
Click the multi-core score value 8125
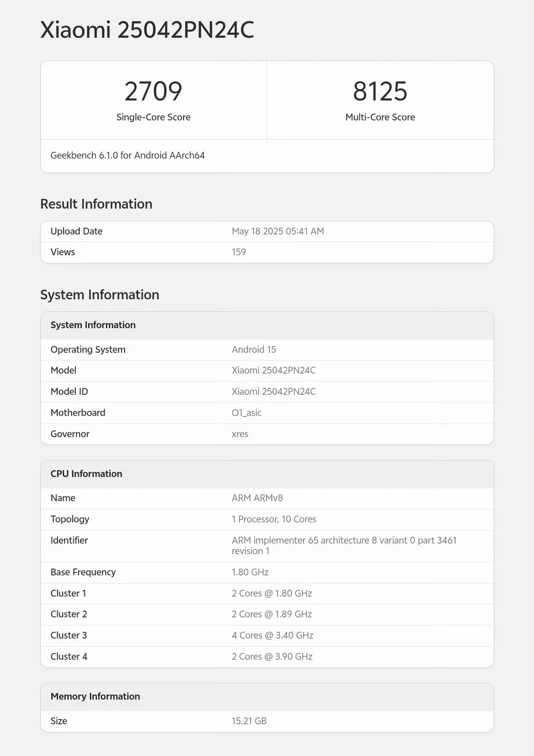pyautogui.click(x=380, y=91)
